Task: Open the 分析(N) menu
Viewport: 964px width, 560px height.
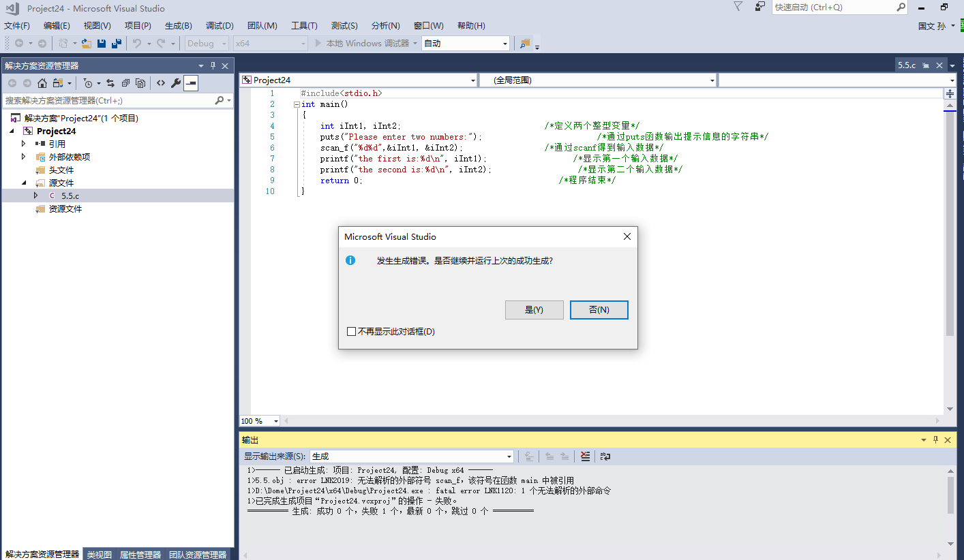Action: point(385,26)
